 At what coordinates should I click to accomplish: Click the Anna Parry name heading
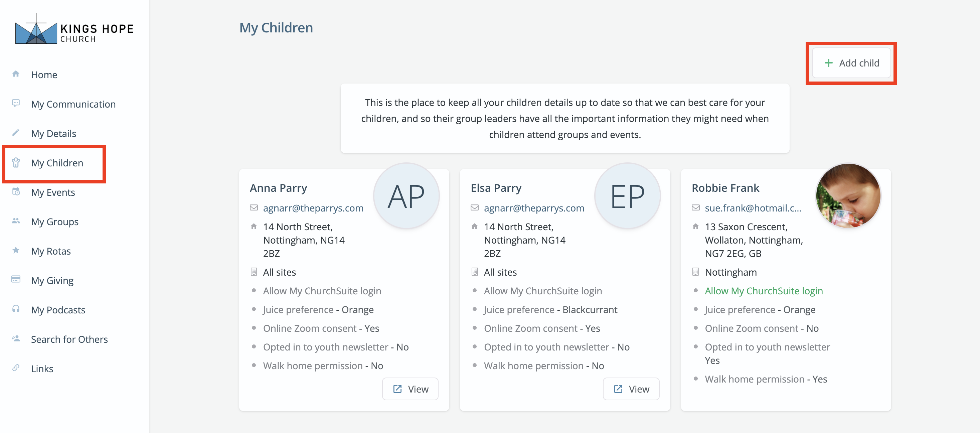click(278, 187)
